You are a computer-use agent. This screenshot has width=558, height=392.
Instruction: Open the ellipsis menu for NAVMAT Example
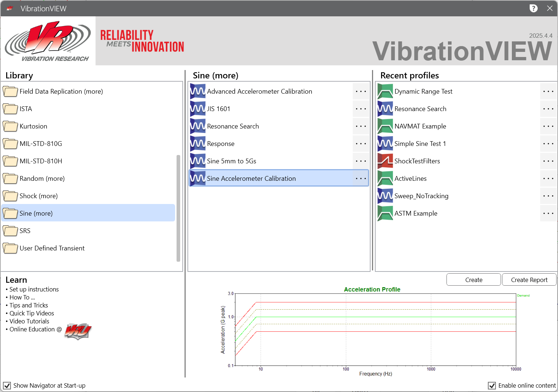click(548, 126)
